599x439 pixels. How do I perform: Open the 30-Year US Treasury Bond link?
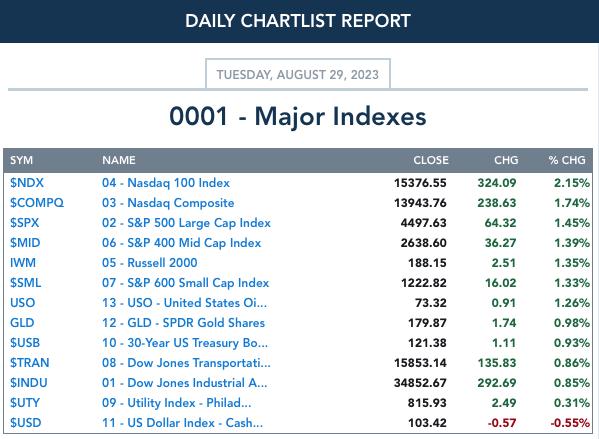coord(185,343)
